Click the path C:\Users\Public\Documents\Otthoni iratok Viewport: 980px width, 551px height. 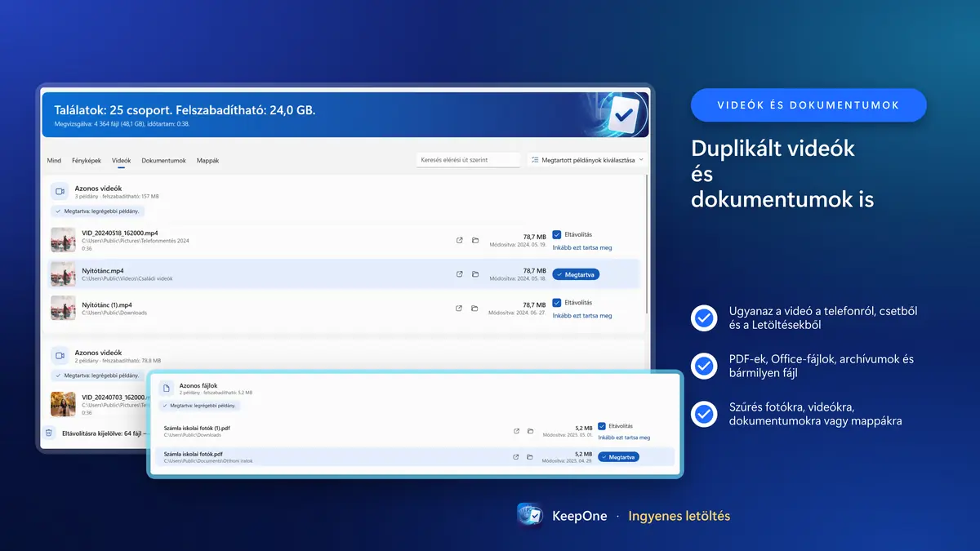208,461
